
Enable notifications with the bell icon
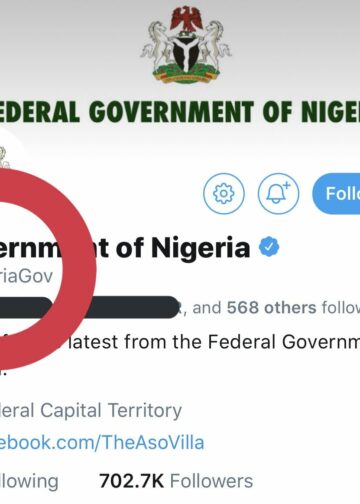(278, 193)
